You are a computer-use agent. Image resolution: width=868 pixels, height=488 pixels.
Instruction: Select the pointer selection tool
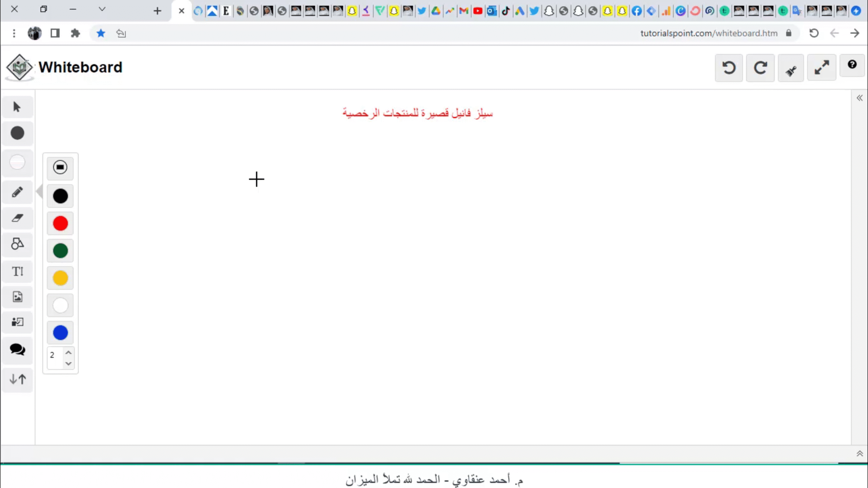coord(17,107)
